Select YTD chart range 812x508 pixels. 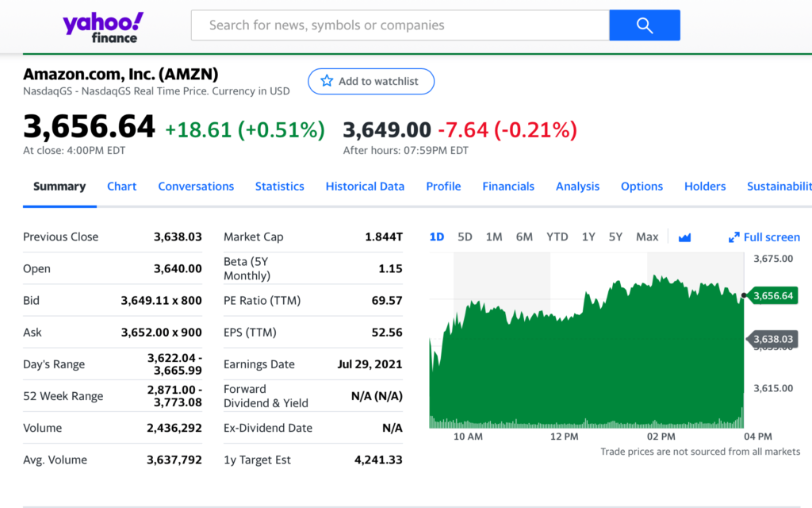[x=557, y=237]
